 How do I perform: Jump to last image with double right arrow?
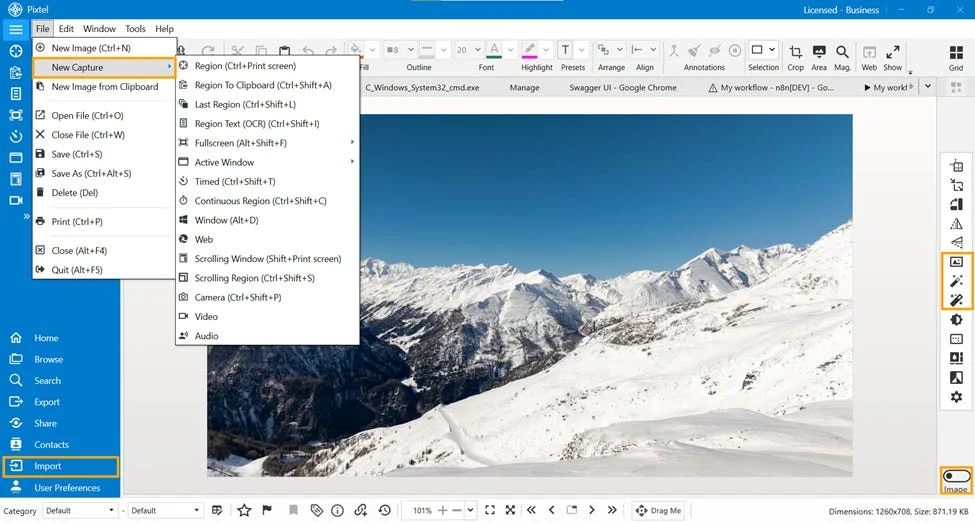click(x=612, y=510)
